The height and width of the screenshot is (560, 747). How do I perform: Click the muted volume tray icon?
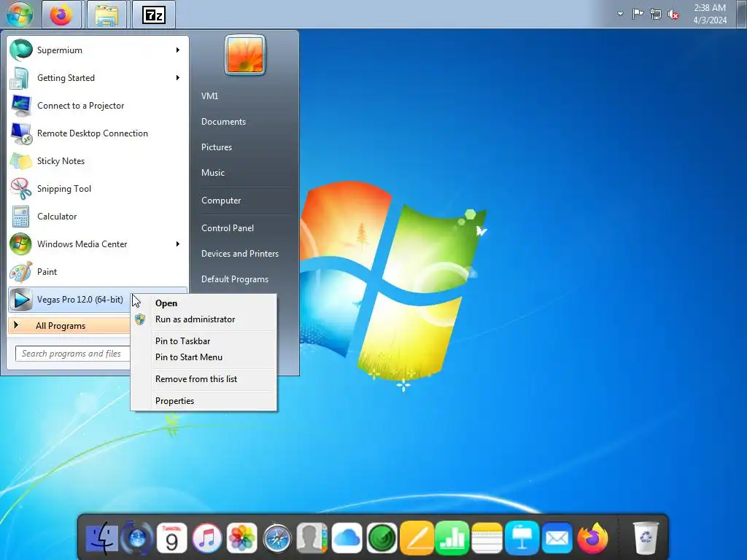(x=673, y=14)
